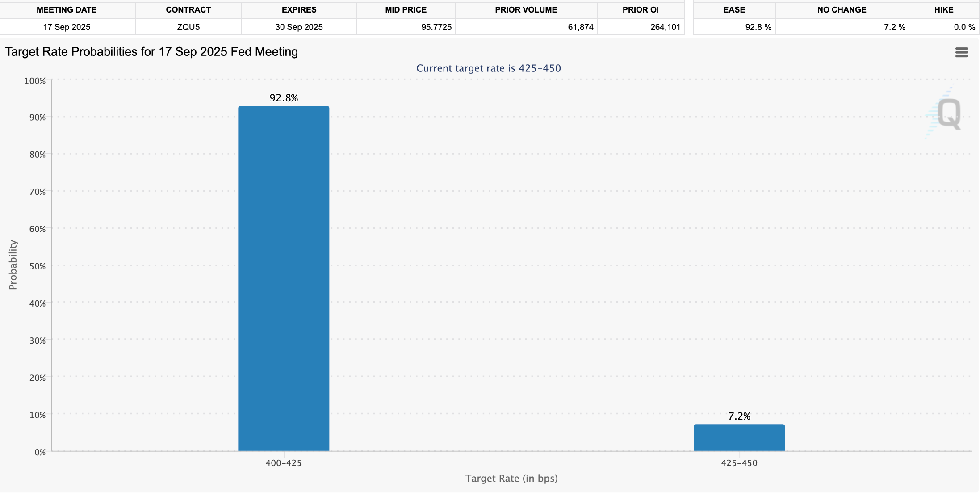Screen dimensions: 980x496
Task: Click the 92.8% bar data label
Action: click(284, 98)
